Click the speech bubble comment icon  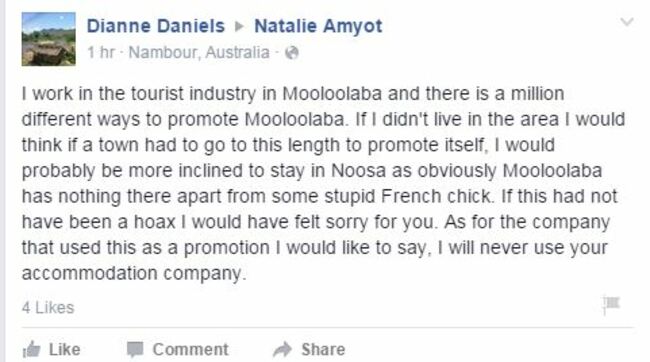135,350
